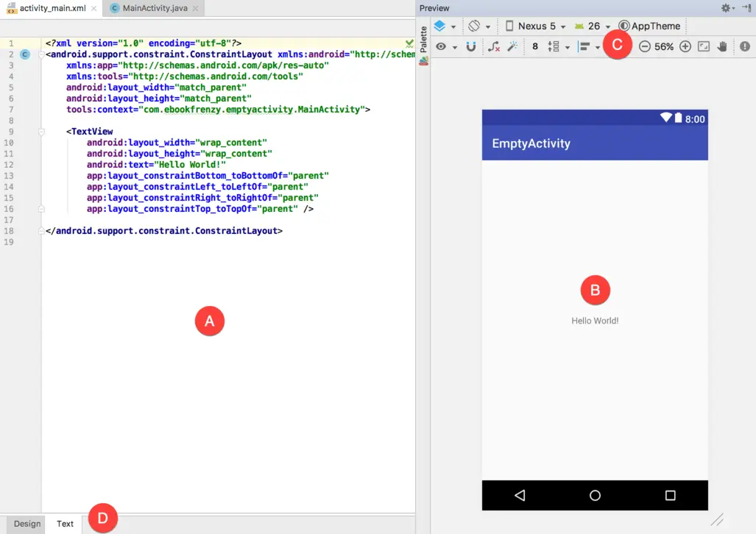Image resolution: width=756 pixels, height=534 pixels.
Task: Open the Preview panel gear settings
Action: [727, 8]
